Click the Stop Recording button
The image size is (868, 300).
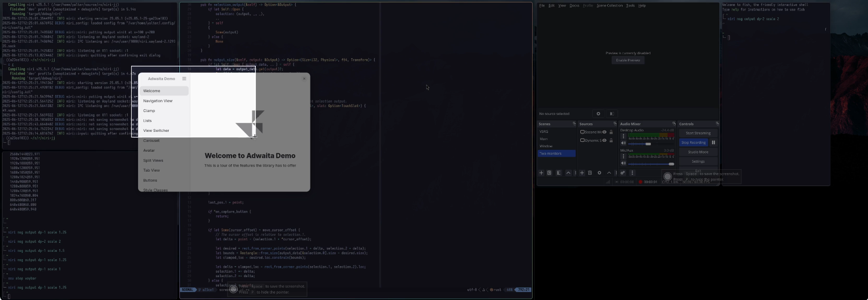coord(693,142)
